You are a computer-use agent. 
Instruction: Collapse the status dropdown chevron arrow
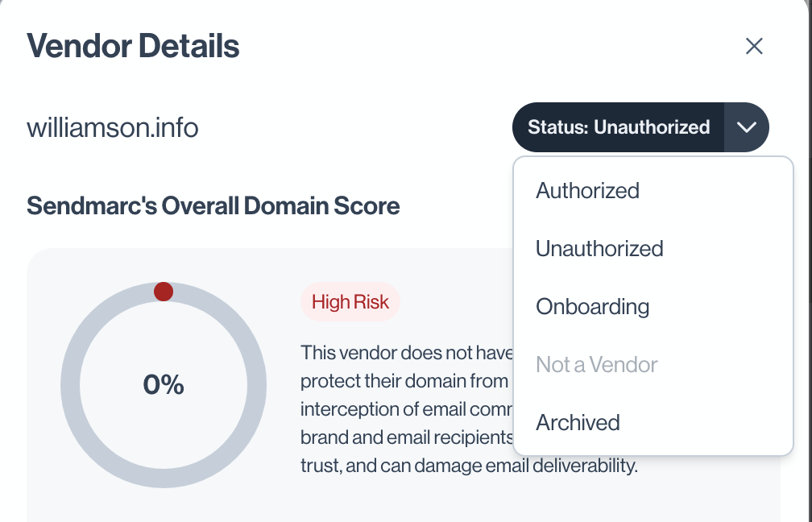click(746, 127)
